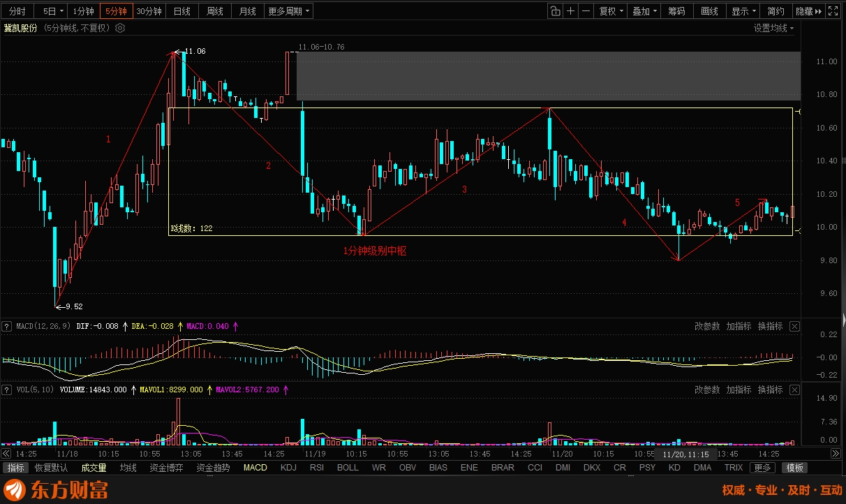The height and width of the screenshot is (504, 846).
Task: Select WR indicator
Action: tap(378, 468)
